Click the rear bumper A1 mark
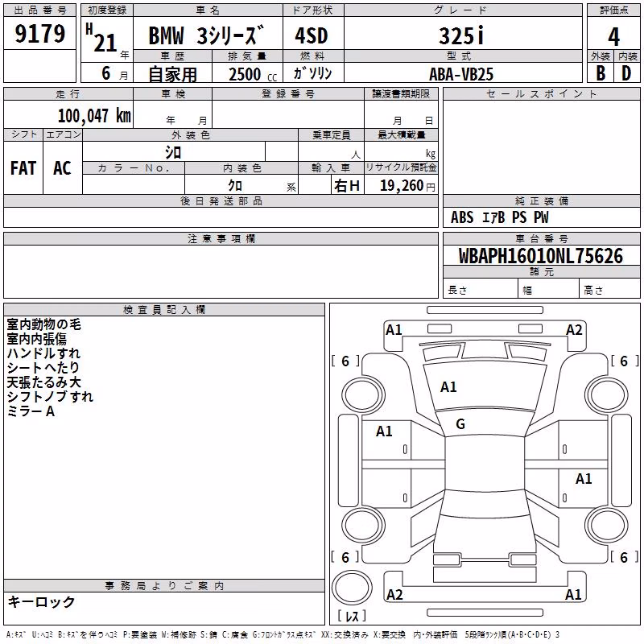Screen dimensions: 644x644 pyautogui.click(x=573, y=594)
